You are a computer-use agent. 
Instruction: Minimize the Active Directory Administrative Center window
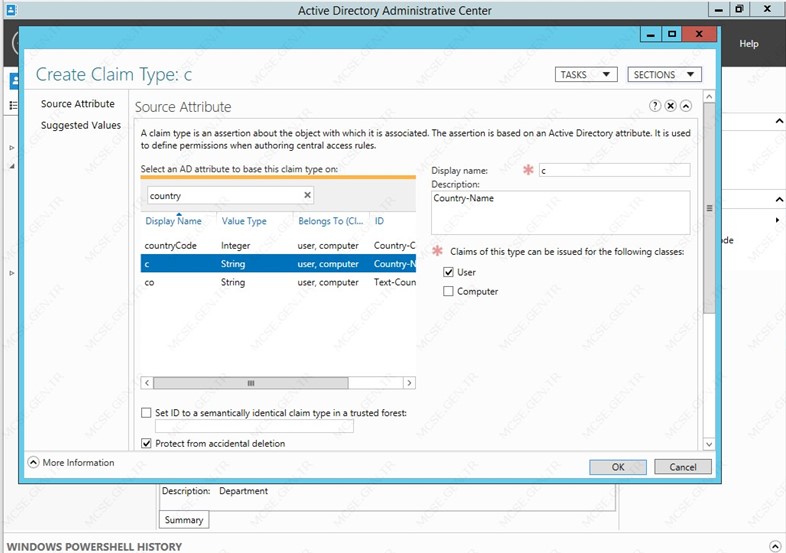(x=719, y=10)
